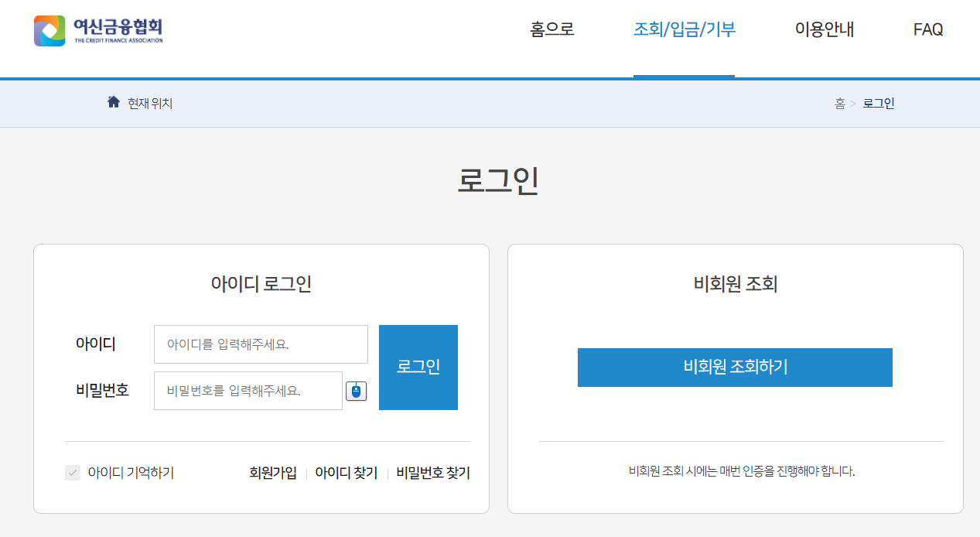980x537 pixels.
Task: Click the 홈 breadcrumb link
Action: point(840,104)
